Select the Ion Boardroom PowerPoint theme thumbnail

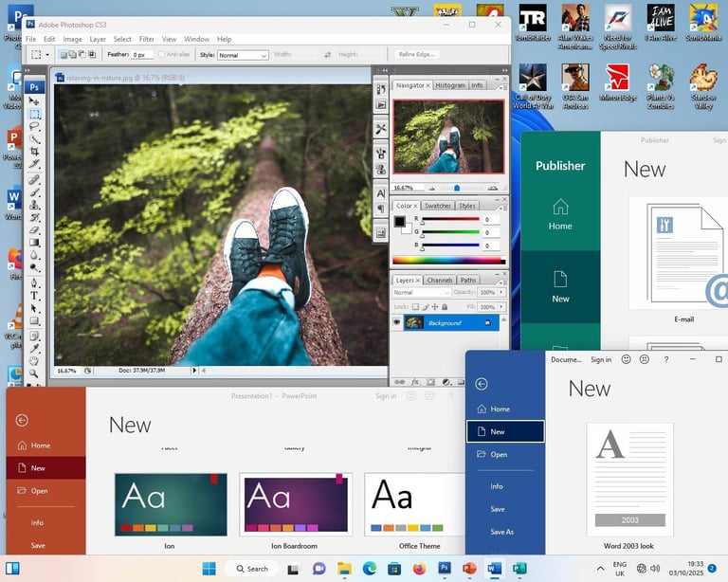[296, 504]
